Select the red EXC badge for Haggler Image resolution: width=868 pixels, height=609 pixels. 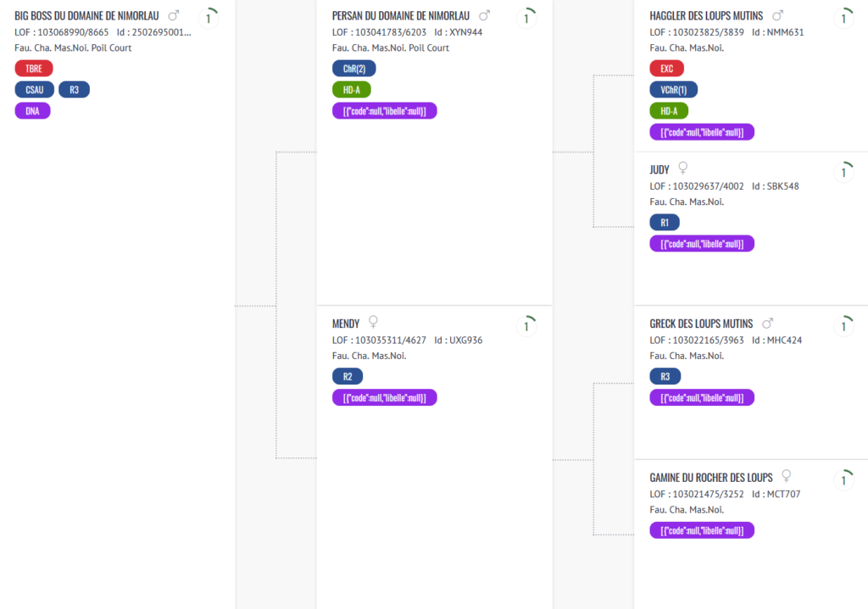point(667,69)
